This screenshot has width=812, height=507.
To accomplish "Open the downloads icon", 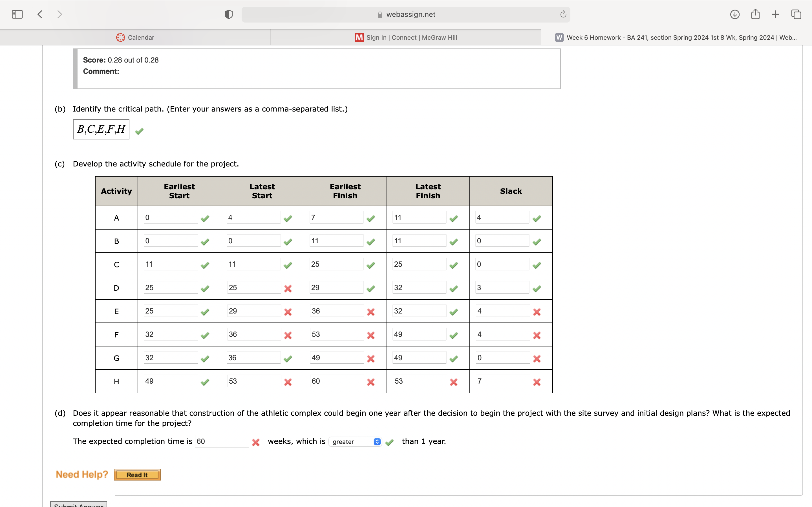I will pos(734,14).
